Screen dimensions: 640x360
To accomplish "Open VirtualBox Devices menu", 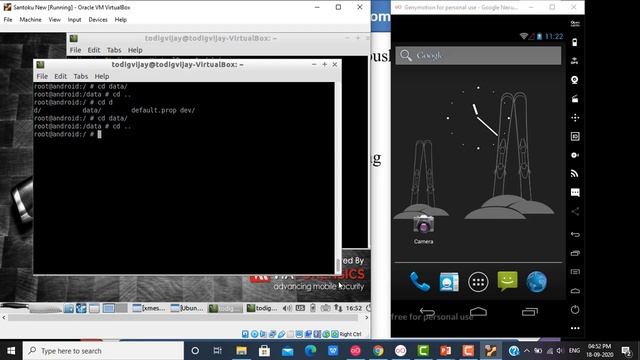I will click(x=98, y=20).
